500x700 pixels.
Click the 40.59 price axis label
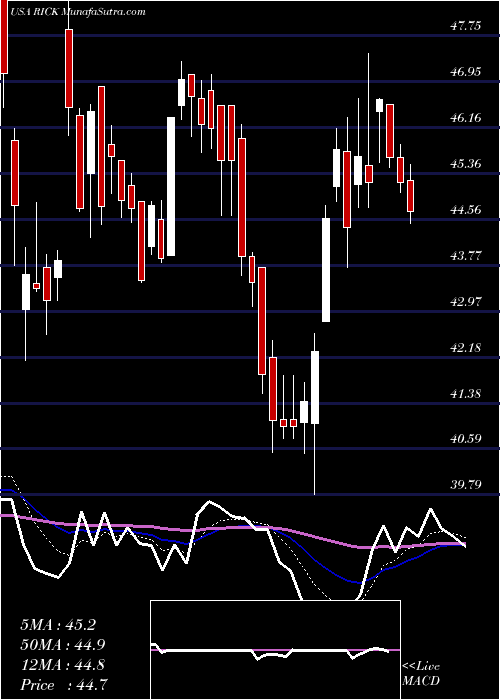466,439
